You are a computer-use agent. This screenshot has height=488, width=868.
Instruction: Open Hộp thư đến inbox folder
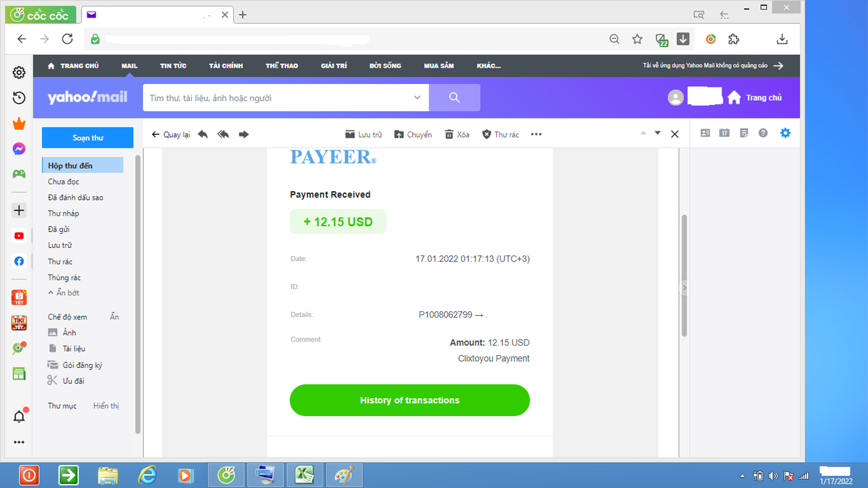(83, 165)
